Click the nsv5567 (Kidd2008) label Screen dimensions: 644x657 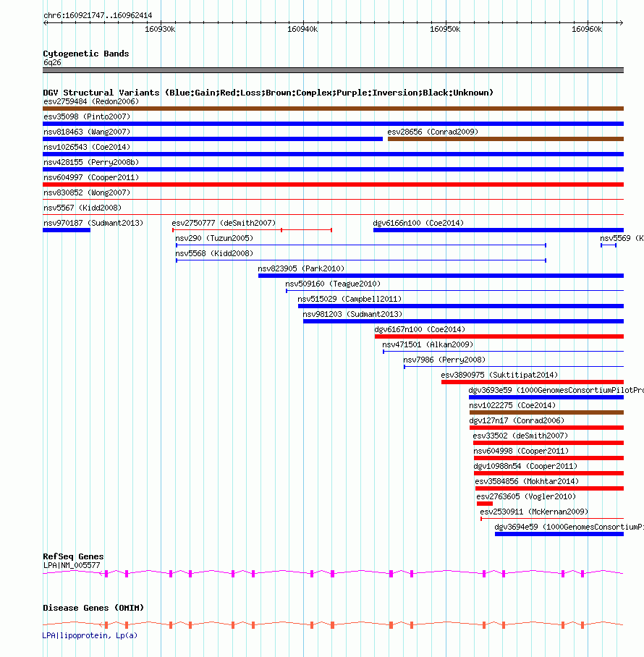pos(82,208)
